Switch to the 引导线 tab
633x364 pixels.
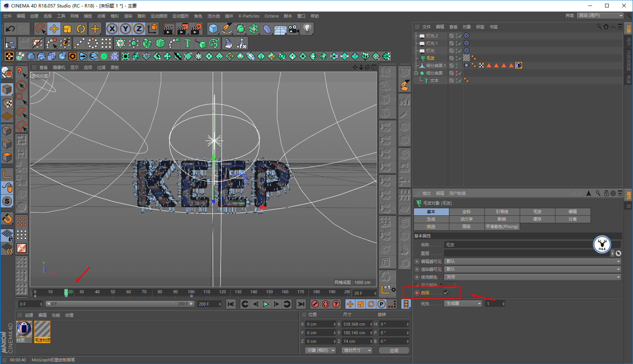click(x=501, y=212)
